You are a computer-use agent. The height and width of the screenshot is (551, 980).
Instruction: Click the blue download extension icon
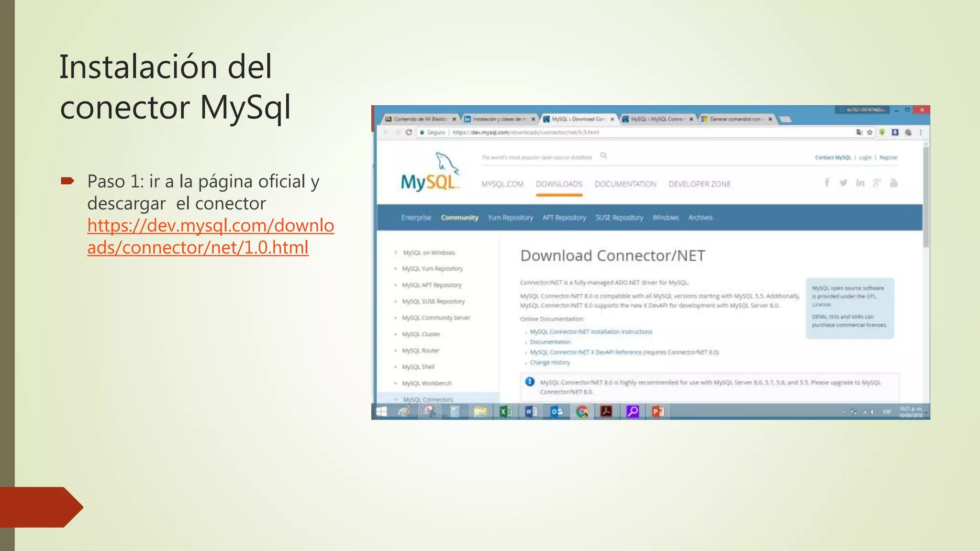point(895,132)
